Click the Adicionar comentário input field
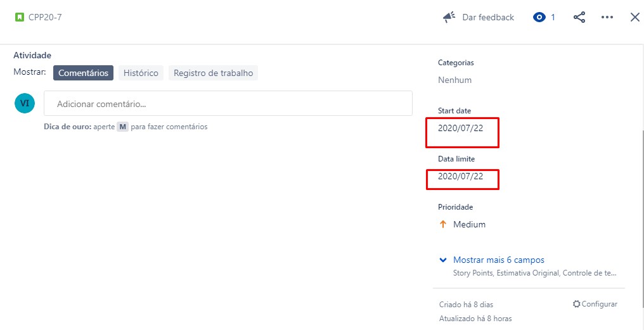The image size is (644, 330). (x=228, y=103)
